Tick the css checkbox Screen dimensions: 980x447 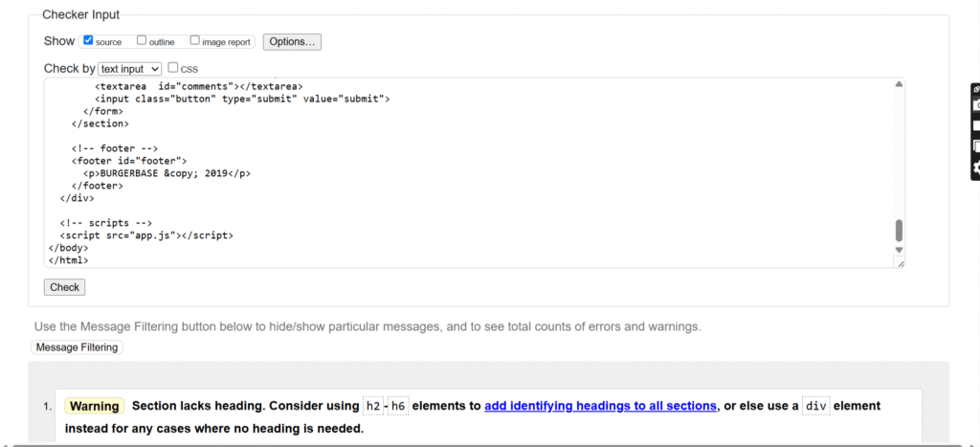pos(173,68)
